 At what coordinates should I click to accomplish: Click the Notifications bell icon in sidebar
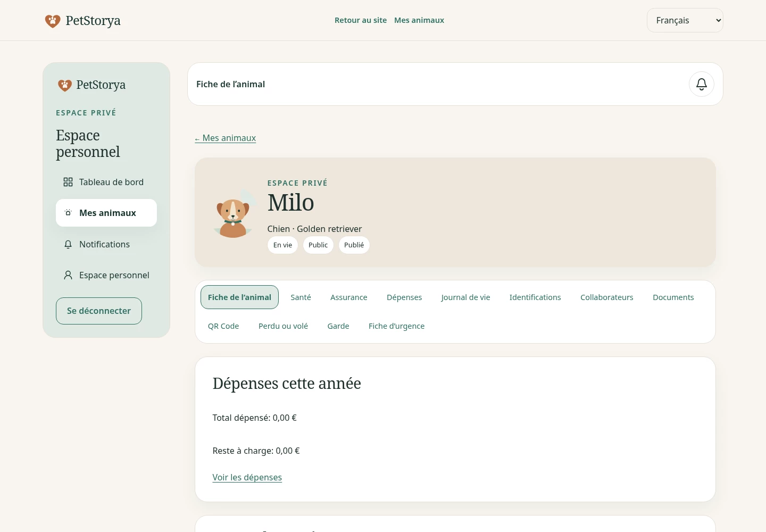68,244
